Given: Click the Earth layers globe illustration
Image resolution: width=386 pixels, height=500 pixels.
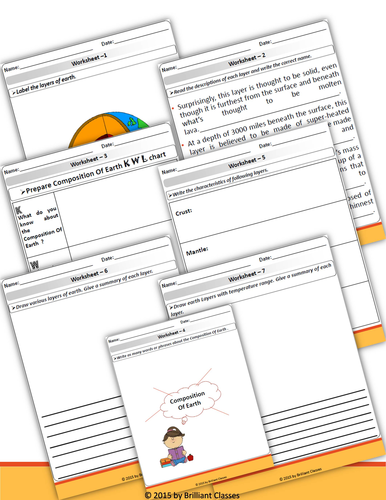Looking at the screenshot, I should tap(109, 130).
